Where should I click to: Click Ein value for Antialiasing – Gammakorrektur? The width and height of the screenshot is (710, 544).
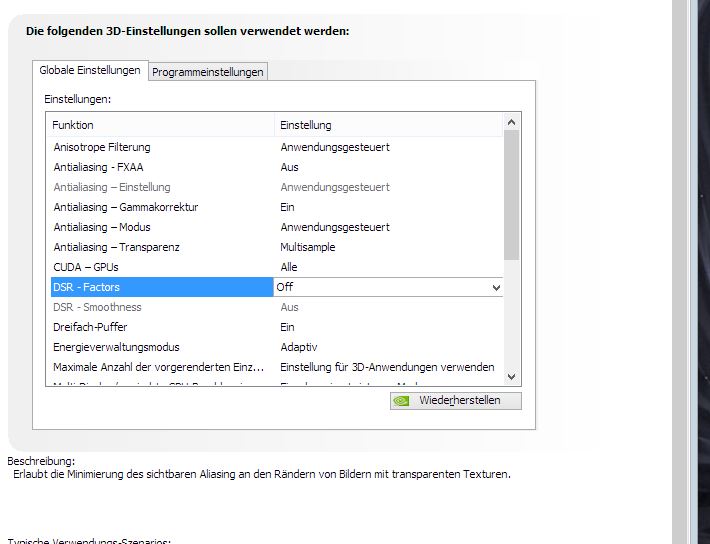coord(287,207)
